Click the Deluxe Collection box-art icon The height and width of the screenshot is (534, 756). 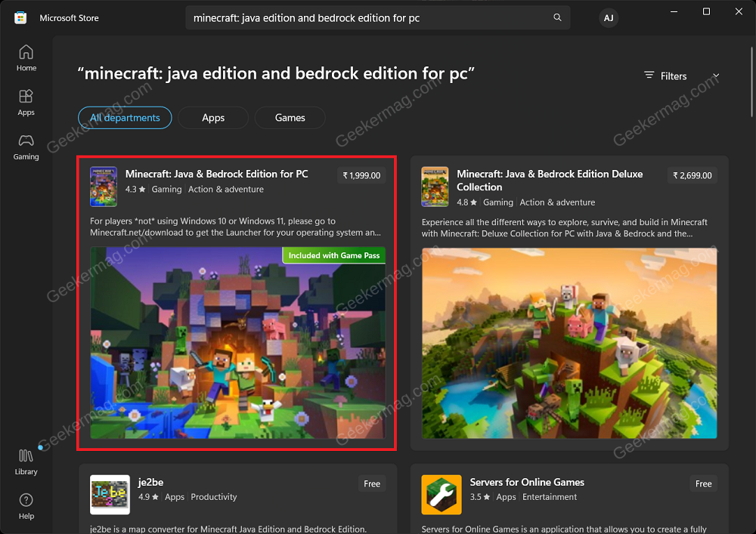click(435, 187)
